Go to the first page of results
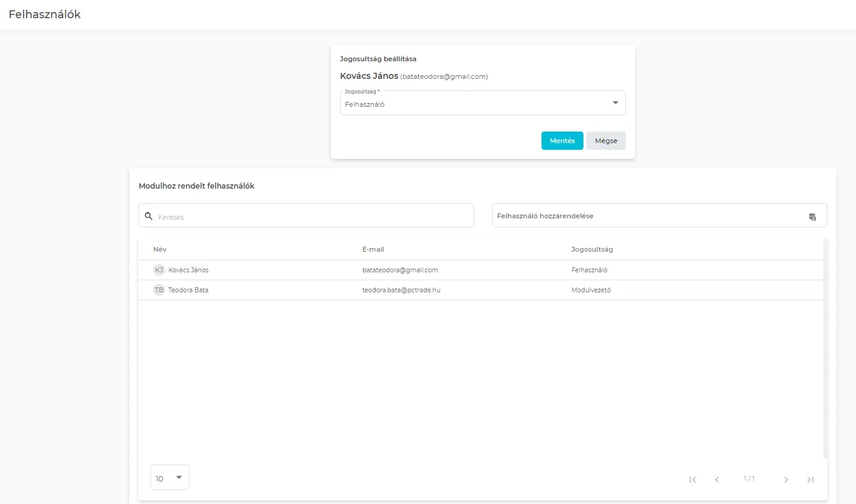Screen dimensions: 856x504 click(x=693, y=480)
